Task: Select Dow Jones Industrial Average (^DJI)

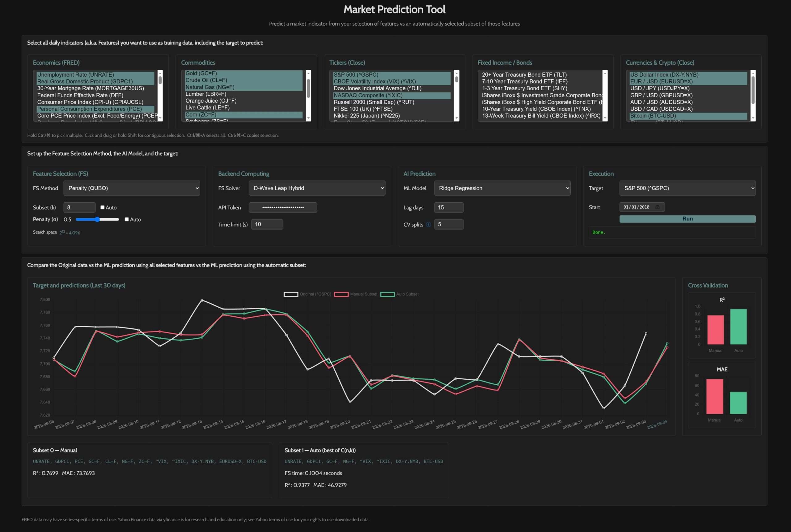Action: (x=392, y=88)
